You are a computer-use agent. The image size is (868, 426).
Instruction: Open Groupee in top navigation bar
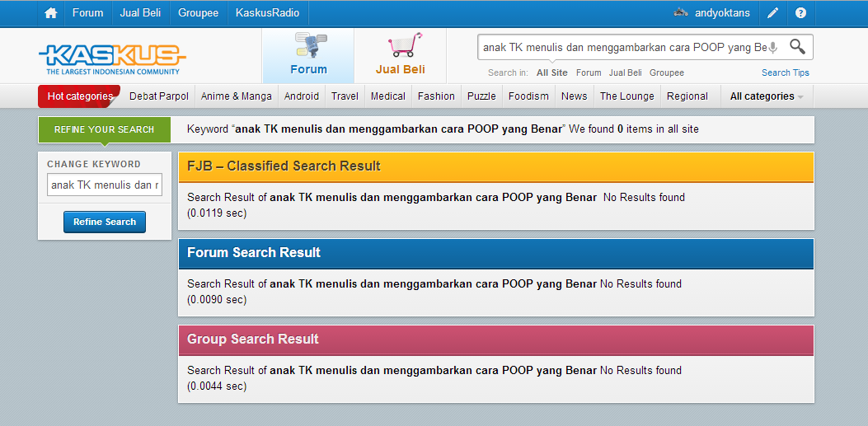[198, 13]
